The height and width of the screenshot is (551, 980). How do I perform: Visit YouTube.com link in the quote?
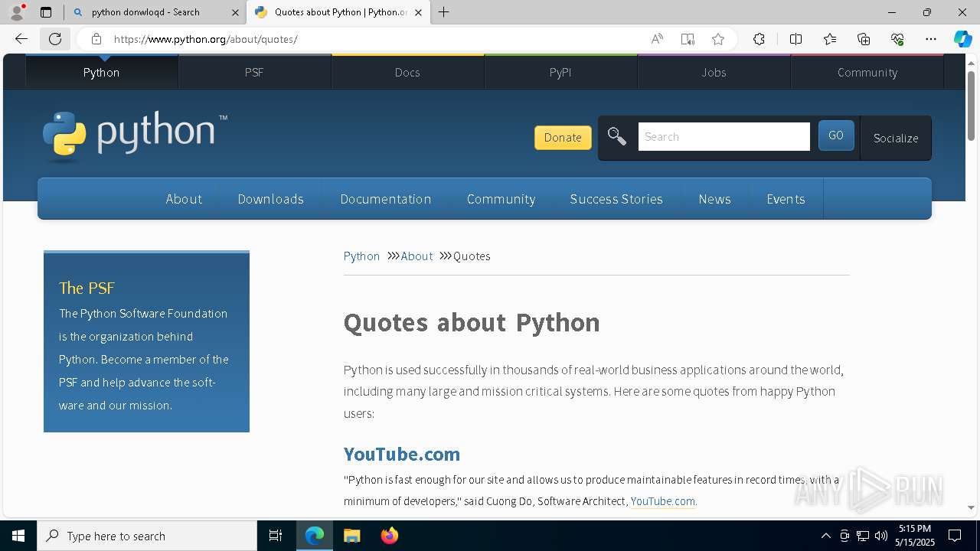click(x=663, y=501)
